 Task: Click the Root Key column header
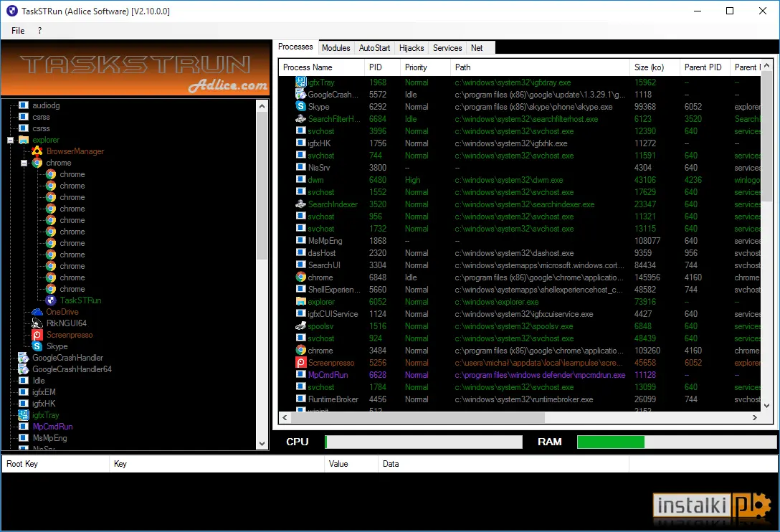pos(55,464)
